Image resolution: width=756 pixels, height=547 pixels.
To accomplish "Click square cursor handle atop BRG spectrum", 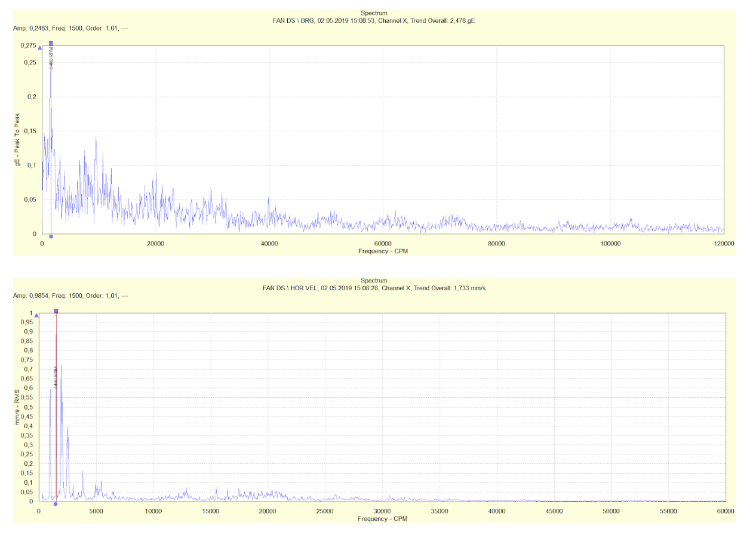I will (x=51, y=44).
